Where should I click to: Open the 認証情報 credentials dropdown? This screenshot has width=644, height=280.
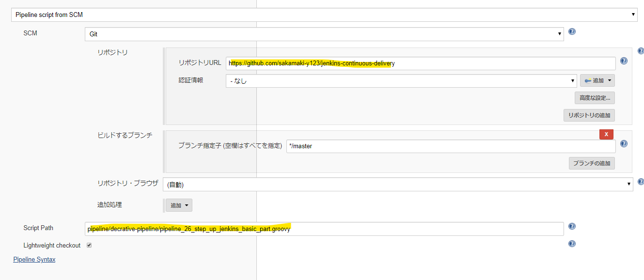tap(401, 81)
